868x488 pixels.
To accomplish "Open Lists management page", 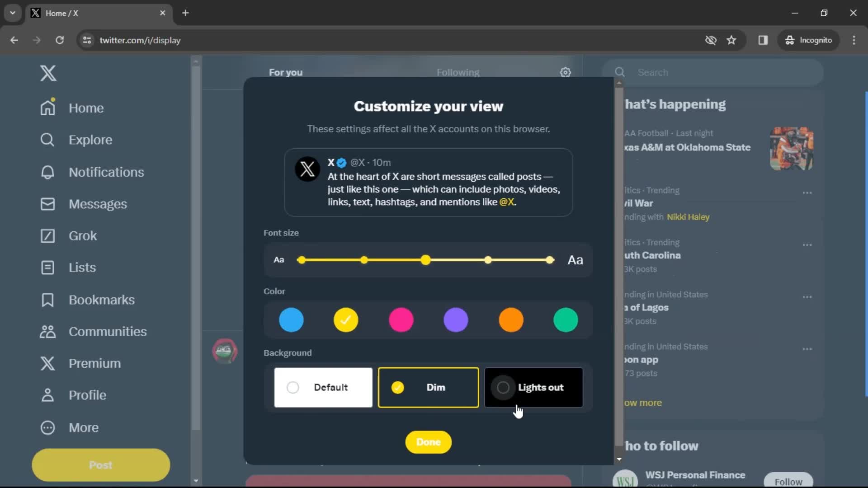I will 82,267.
